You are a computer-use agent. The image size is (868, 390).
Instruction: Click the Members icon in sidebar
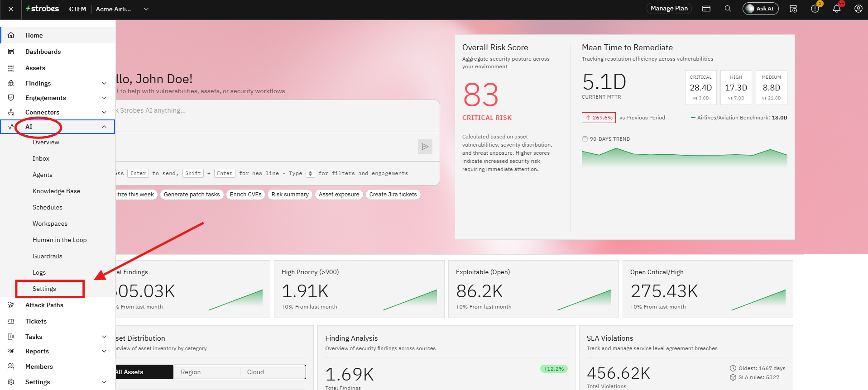pyautogui.click(x=11, y=366)
